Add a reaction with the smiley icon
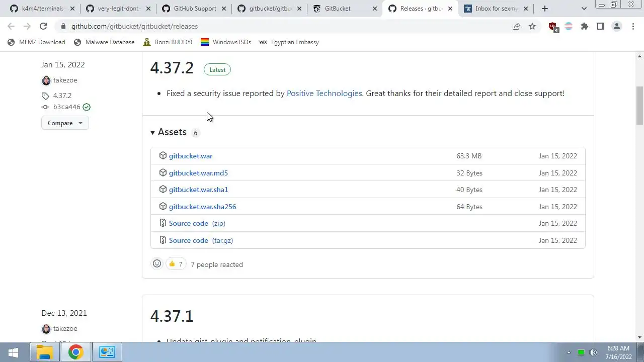 tap(157, 264)
